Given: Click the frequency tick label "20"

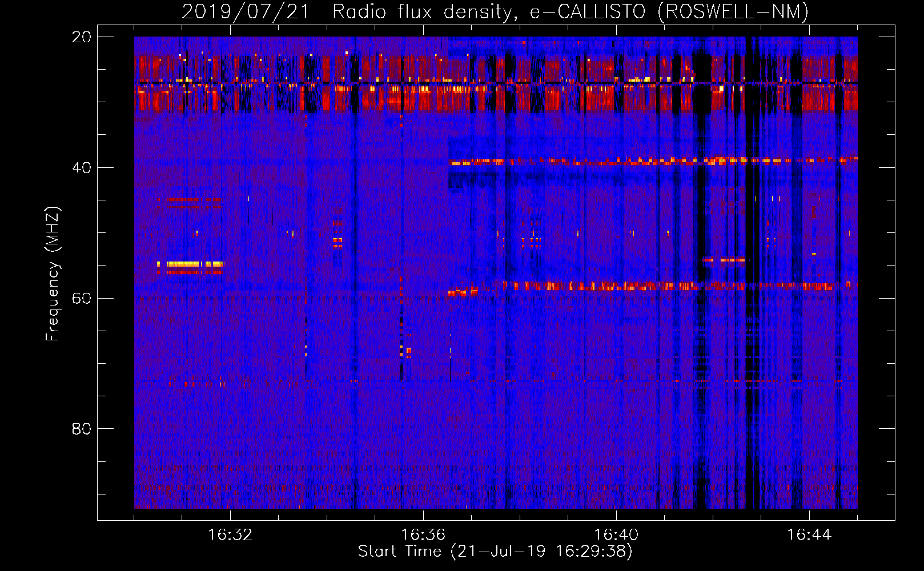Looking at the screenshot, I should click(81, 37).
